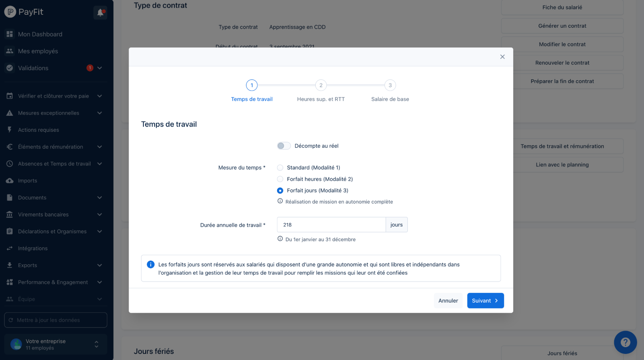Open the Votre entreprise company switcher
This screenshot has height=360, width=644.
55,344
